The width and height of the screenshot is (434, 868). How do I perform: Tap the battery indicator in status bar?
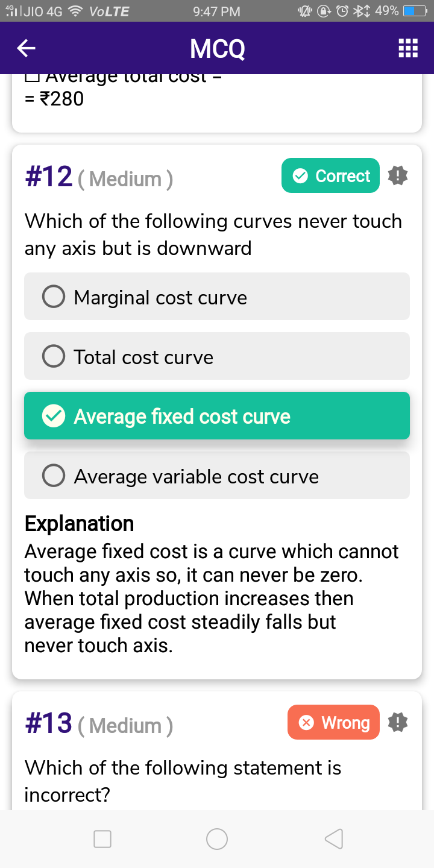[x=415, y=11]
